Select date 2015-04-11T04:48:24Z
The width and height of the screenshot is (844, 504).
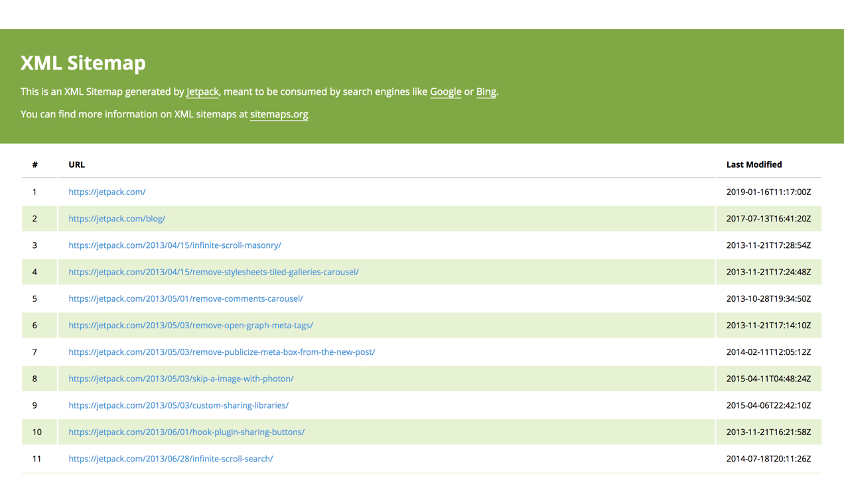[x=768, y=379]
